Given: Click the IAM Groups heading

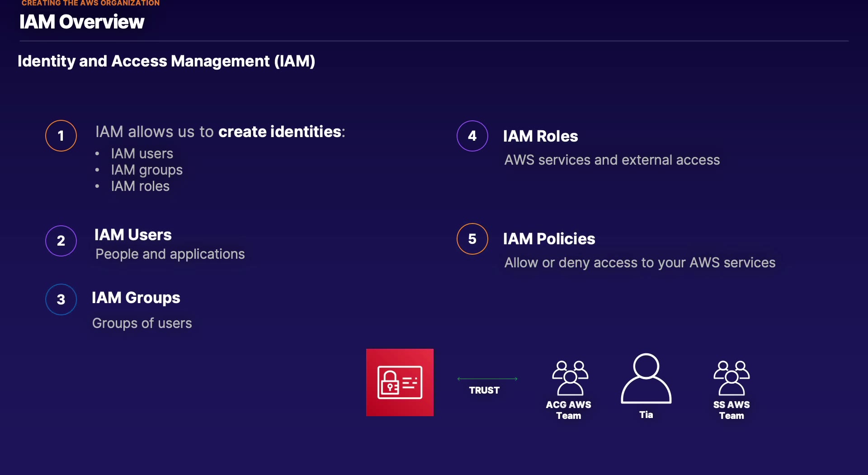Looking at the screenshot, I should tap(136, 298).
